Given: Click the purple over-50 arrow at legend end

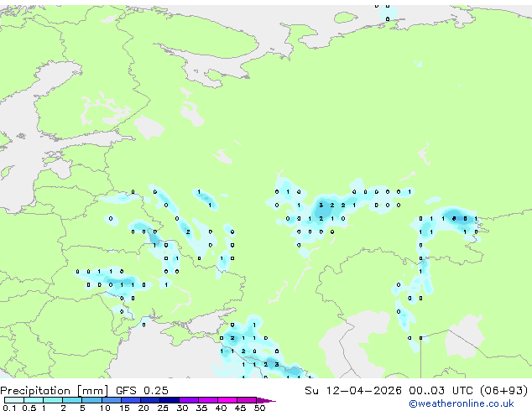Looking at the screenshot, I should [x=266, y=400].
